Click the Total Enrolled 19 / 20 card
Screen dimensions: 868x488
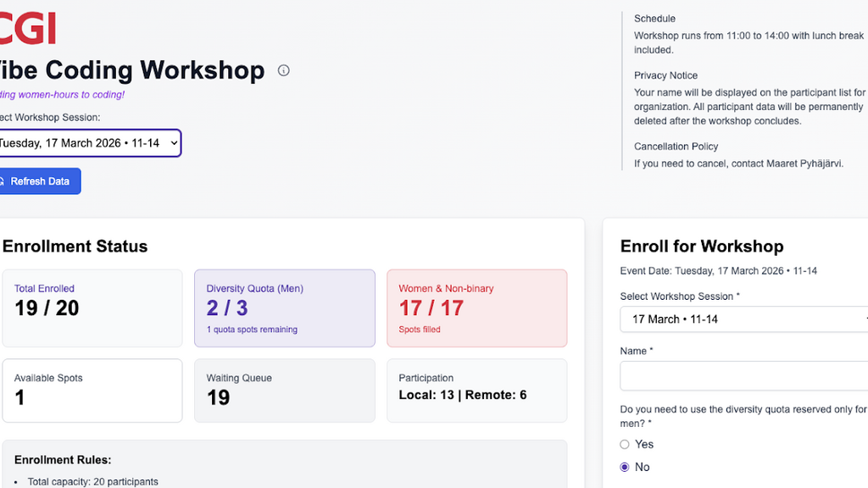(x=92, y=308)
